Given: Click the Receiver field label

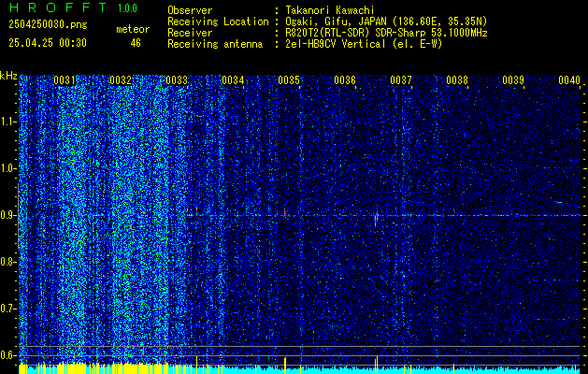Looking at the screenshot, I should (x=190, y=33).
